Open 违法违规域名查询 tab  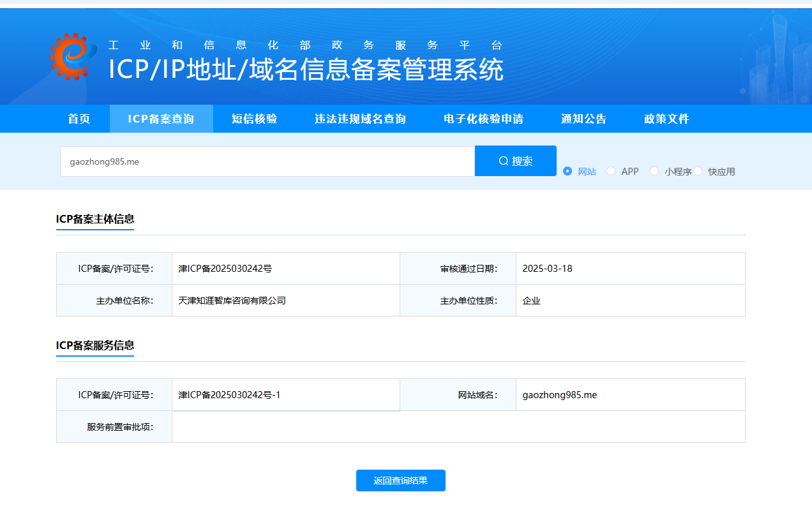click(x=360, y=119)
